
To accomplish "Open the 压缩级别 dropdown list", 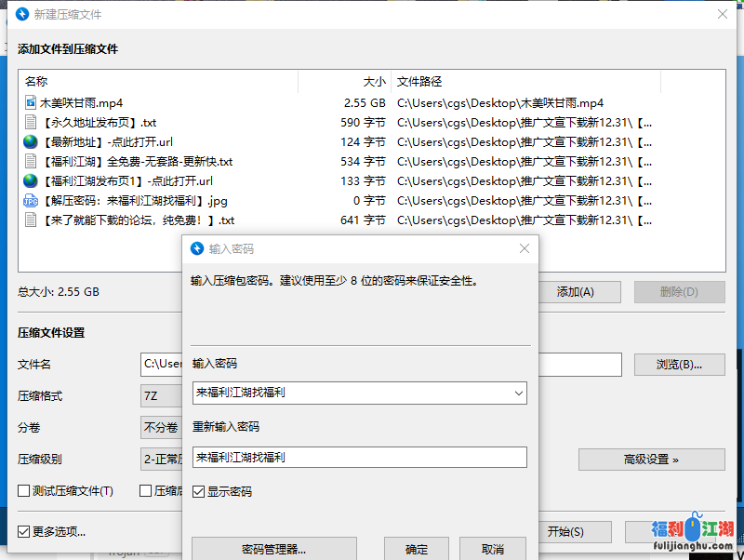I will pyautogui.click(x=160, y=459).
